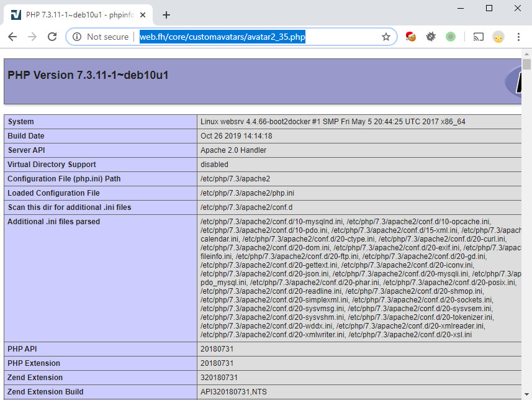Screen dimensions: 532x400
Task: Open the cast media icon
Action: (x=478, y=37)
